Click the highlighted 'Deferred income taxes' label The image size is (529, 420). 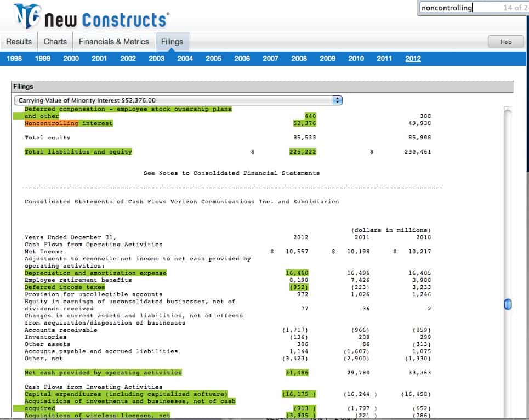(65, 287)
